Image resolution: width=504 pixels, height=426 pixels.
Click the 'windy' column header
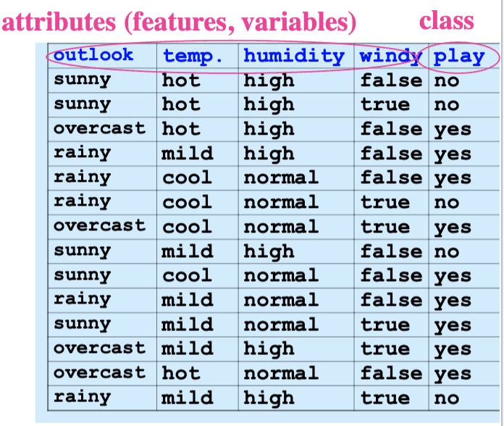pos(390,57)
